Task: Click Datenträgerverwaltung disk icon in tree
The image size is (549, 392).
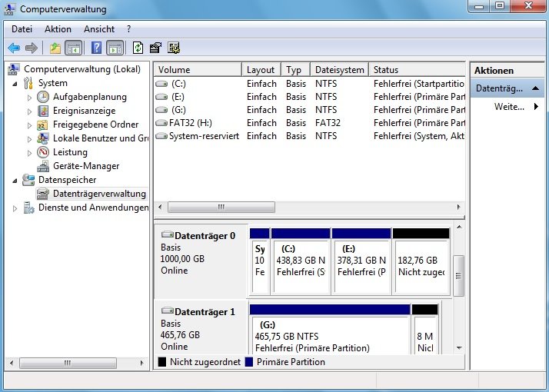Action: pyautogui.click(x=43, y=194)
